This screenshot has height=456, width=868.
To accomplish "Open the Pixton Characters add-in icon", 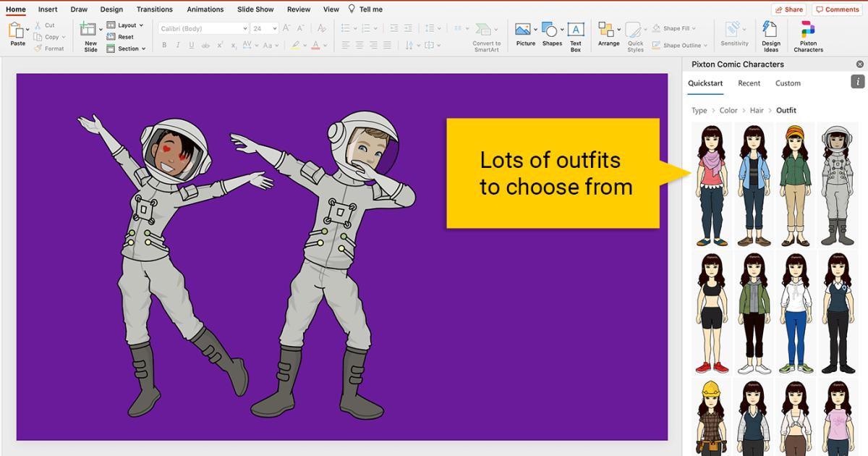I will pos(808,33).
